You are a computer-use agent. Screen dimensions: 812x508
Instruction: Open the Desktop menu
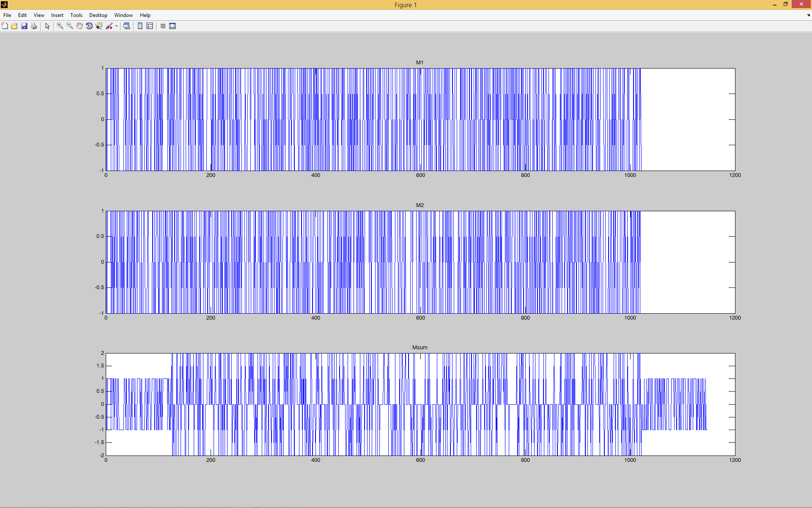pyautogui.click(x=98, y=15)
